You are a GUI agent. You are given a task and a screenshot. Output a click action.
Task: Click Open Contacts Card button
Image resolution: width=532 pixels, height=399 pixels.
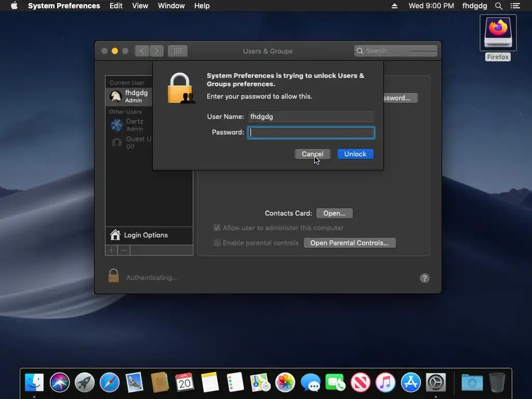tap(334, 213)
